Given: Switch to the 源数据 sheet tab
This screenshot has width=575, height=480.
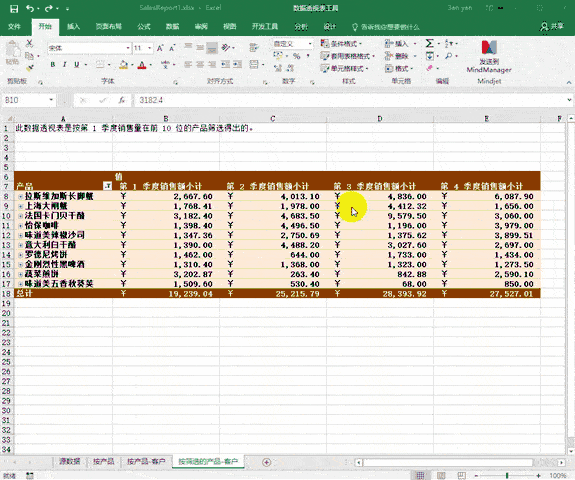Looking at the screenshot, I should (x=70, y=461).
